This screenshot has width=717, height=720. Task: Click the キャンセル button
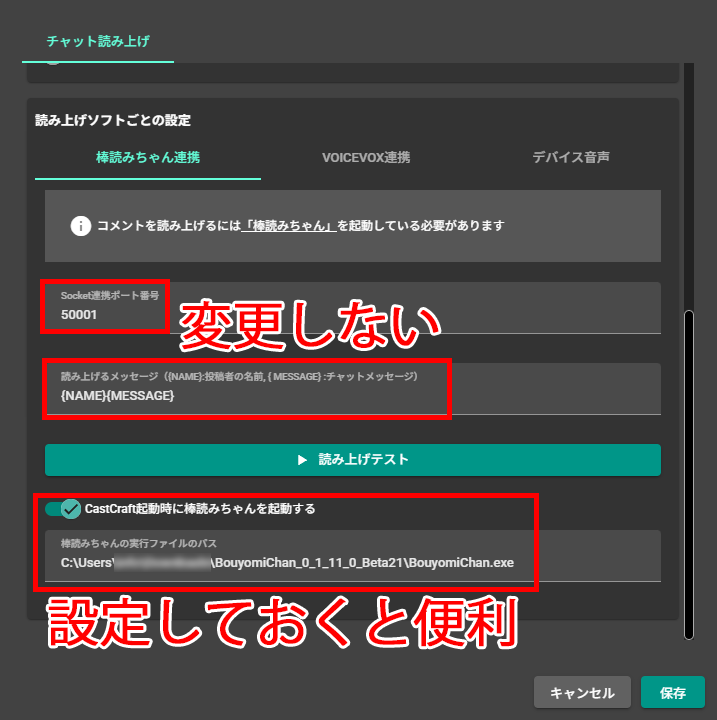(x=582, y=692)
